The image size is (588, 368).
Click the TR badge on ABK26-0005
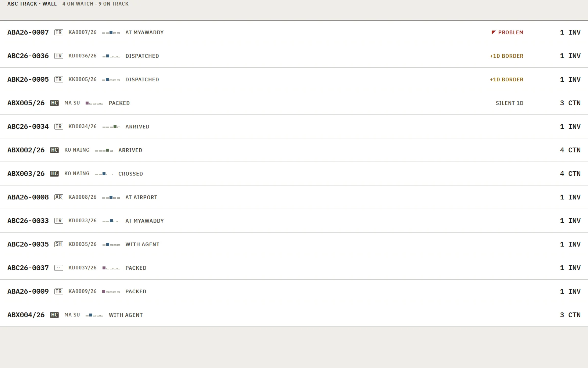pos(58,79)
